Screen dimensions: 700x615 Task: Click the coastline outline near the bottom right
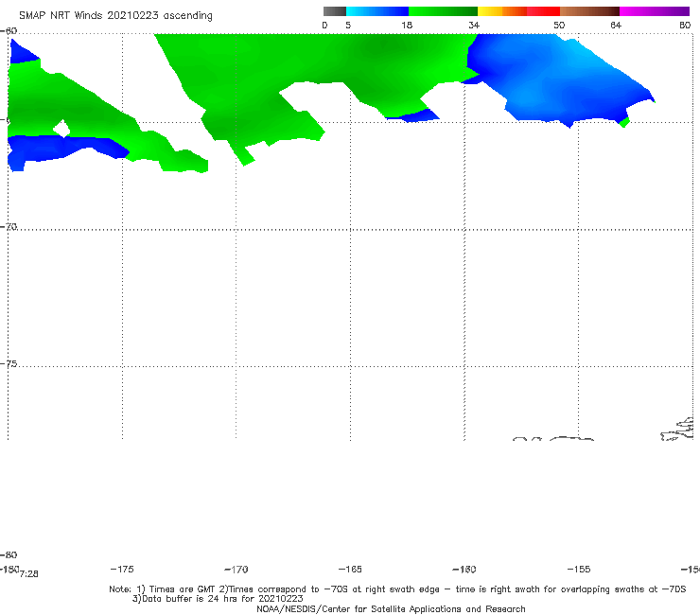[677, 430]
